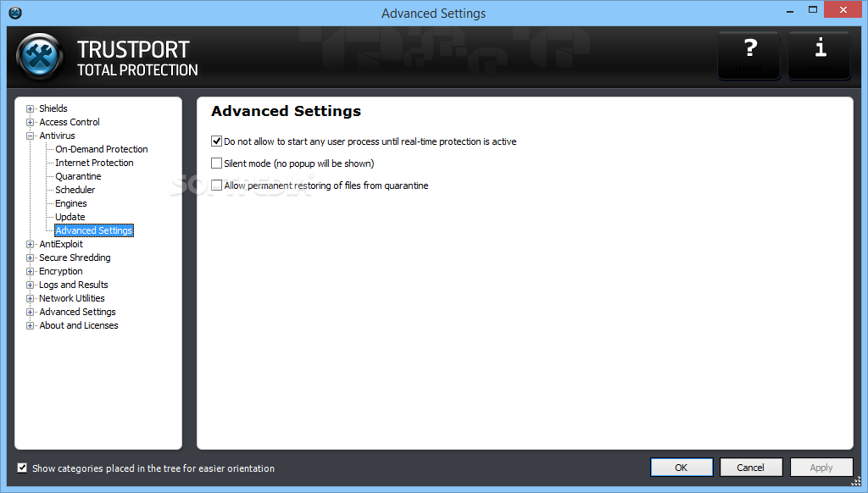Enable permanent restoring of files from quarantine
The image size is (868, 493).
point(216,186)
